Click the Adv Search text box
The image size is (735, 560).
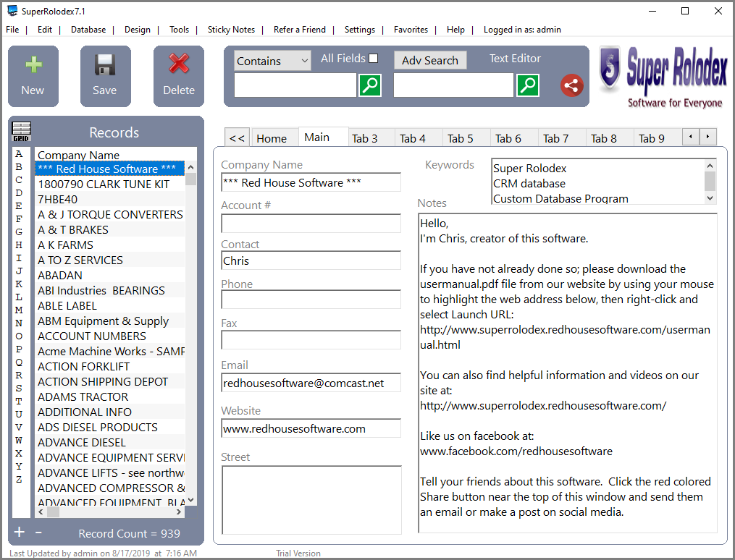pos(453,85)
